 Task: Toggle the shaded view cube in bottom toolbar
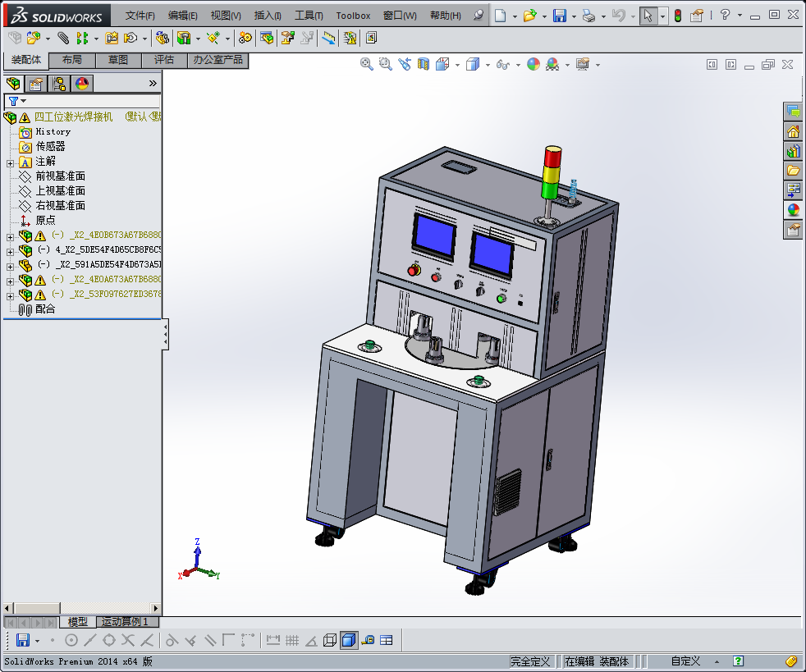(x=349, y=640)
